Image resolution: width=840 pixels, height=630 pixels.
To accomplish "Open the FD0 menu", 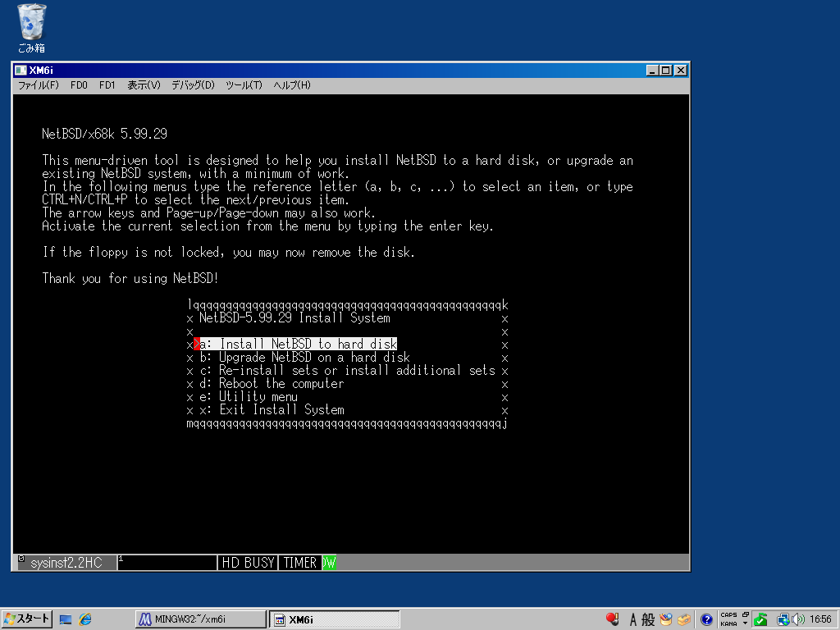I will point(79,85).
